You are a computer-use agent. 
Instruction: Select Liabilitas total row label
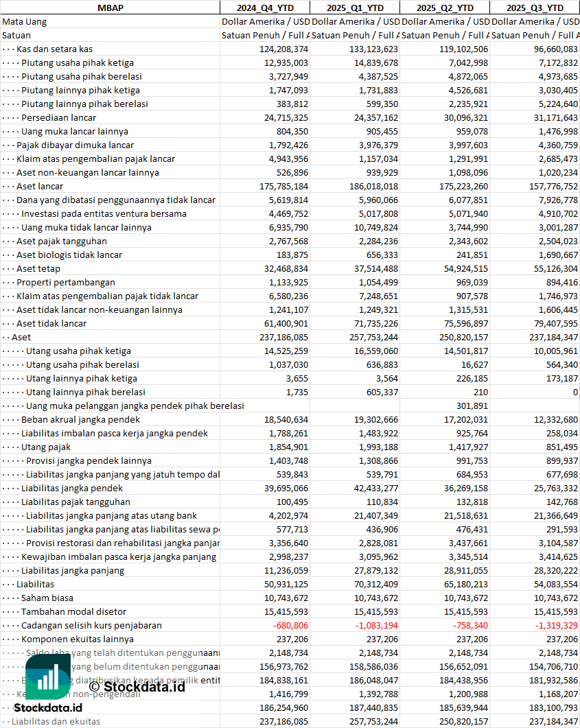point(35,584)
